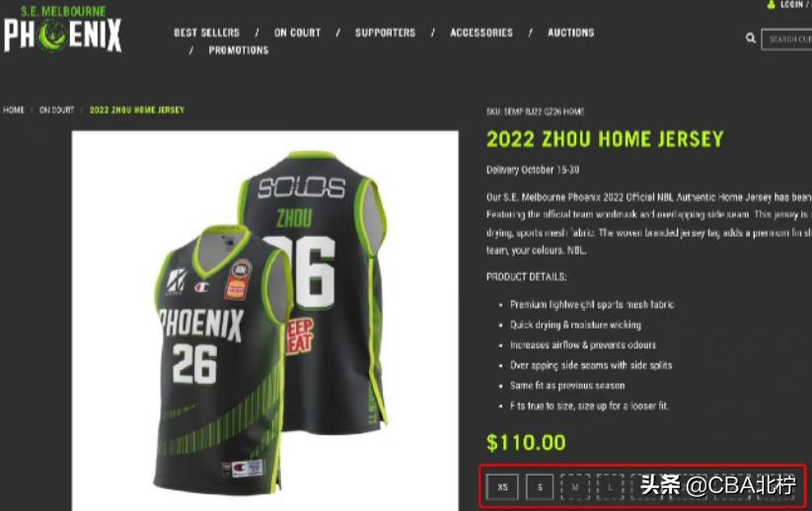The image size is (812, 511).
Task: Click the Home breadcrumb link
Action: 14,110
